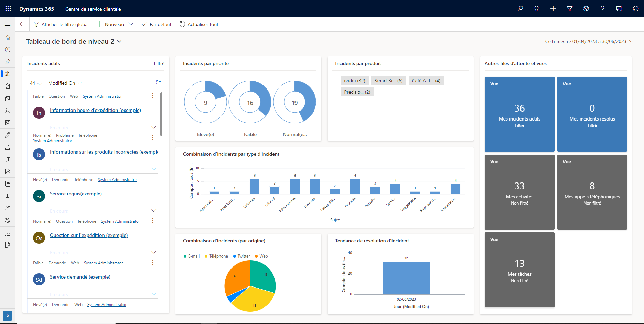644x324 pixels.
Task: Filter by Smart Br... (6) product tag
Action: 388,81
